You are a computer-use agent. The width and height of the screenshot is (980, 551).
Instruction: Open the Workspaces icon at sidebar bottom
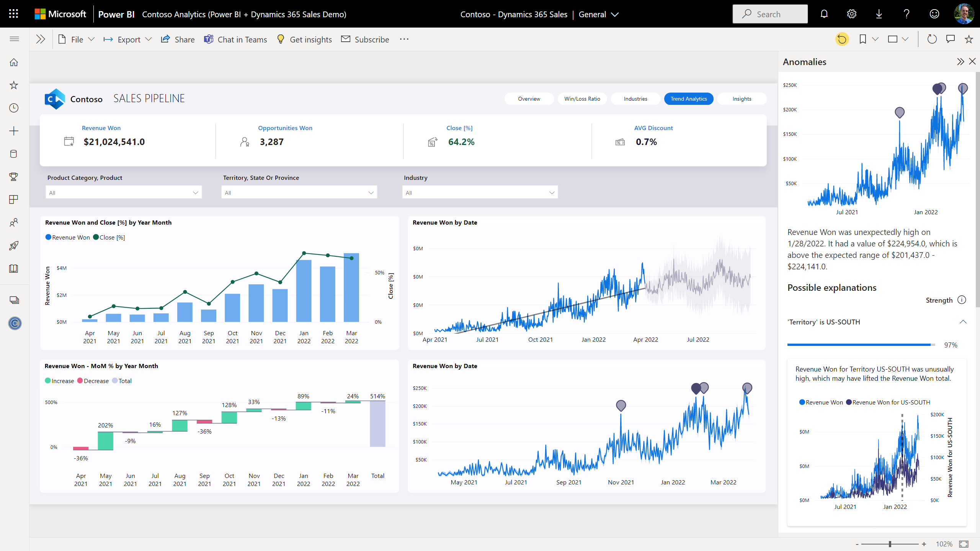tap(14, 300)
